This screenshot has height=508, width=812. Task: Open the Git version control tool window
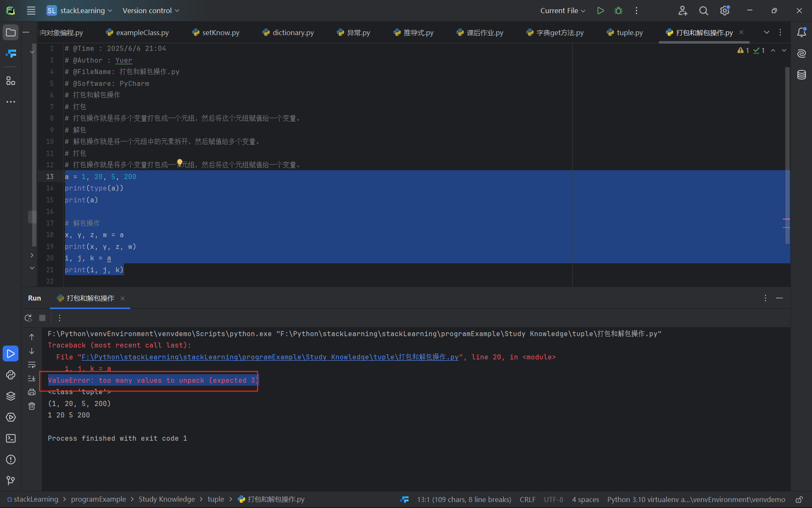pyautogui.click(x=11, y=480)
